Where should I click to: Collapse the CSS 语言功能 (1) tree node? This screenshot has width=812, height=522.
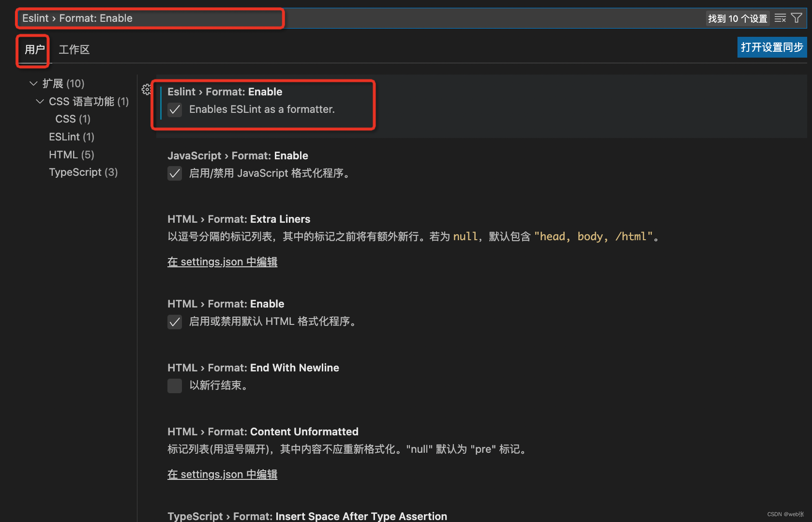[40, 102]
